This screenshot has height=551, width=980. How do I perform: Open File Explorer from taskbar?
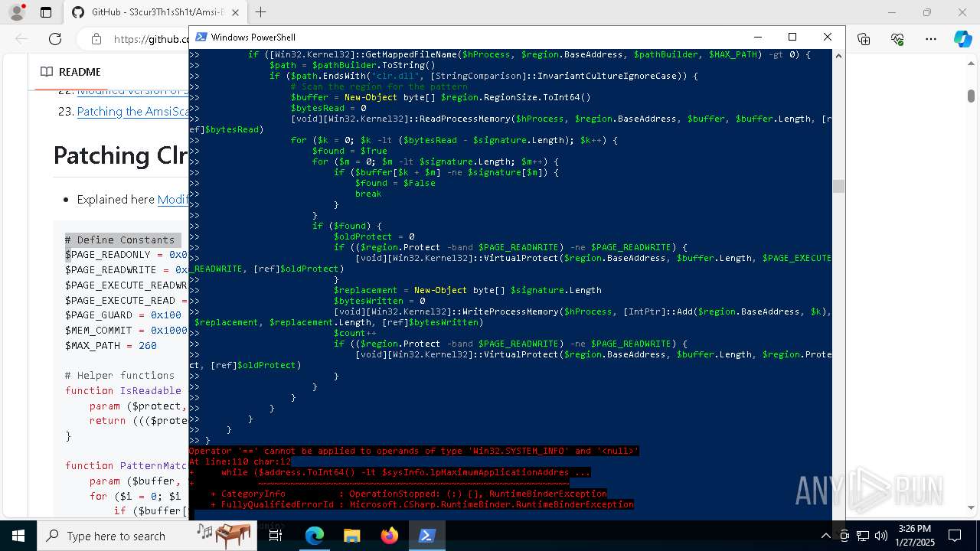point(351,536)
